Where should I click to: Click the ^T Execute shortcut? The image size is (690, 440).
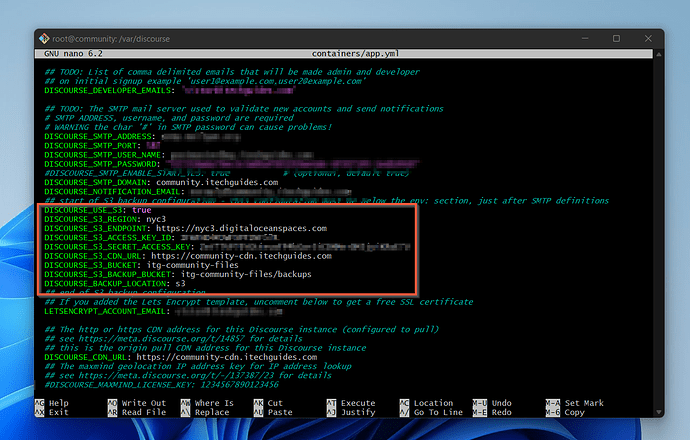pyautogui.click(x=351, y=403)
